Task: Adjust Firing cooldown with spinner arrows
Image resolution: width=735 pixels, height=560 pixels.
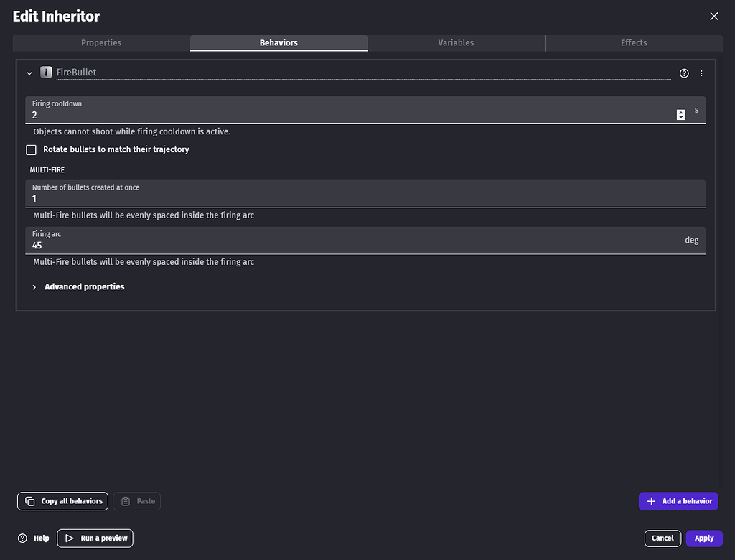Action: tap(681, 115)
